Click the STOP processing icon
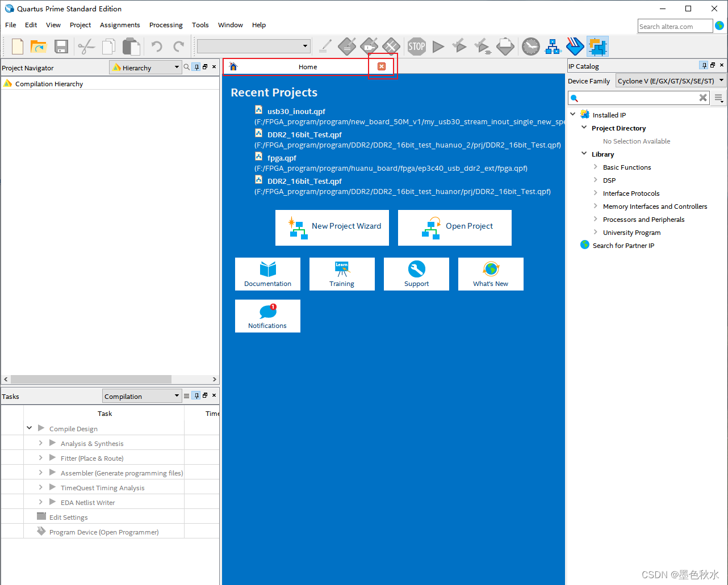 [417, 47]
